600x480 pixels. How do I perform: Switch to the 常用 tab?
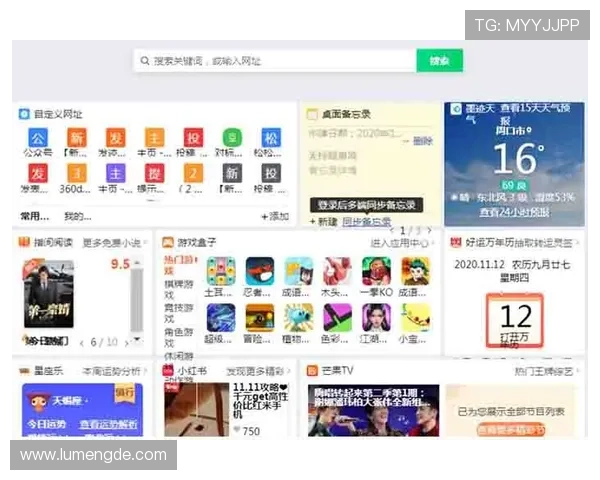tap(34, 216)
